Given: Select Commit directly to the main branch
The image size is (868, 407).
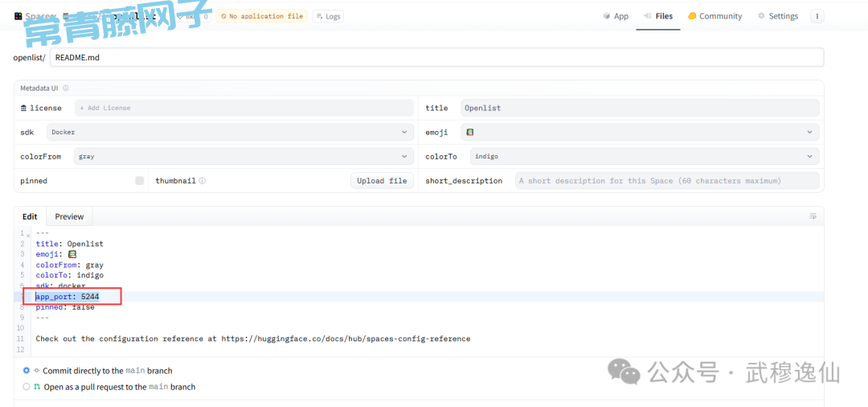Looking at the screenshot, I should pos(27,371).
